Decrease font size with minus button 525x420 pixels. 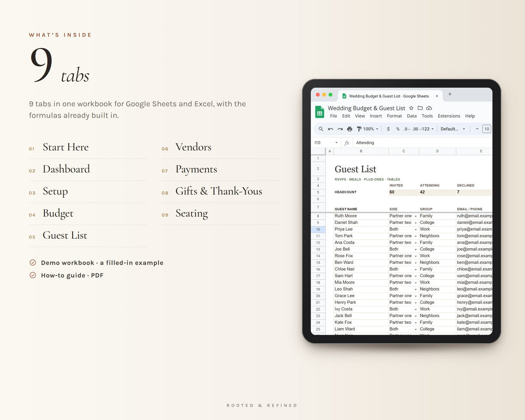coord(477,129)
